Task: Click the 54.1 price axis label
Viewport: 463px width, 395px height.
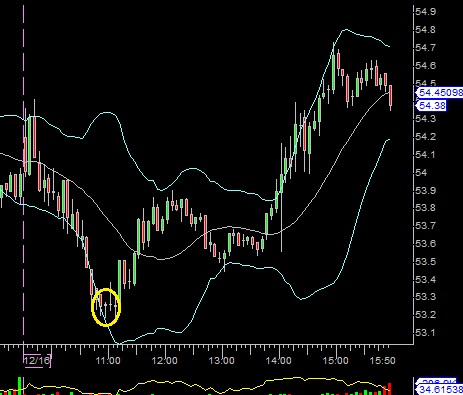Action: [x=425, y=155]
